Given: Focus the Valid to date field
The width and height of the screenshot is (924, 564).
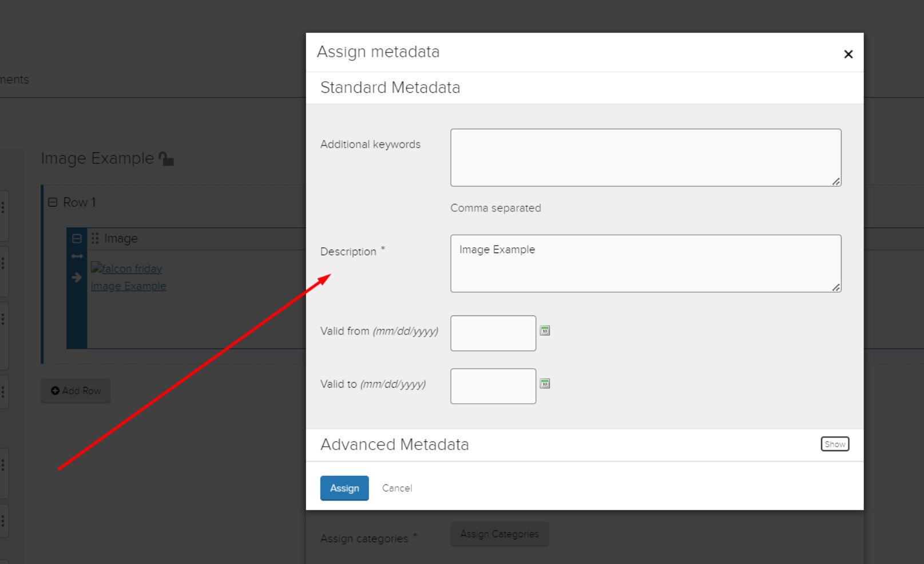Looking at the screenshot, I should coord(493,386).
